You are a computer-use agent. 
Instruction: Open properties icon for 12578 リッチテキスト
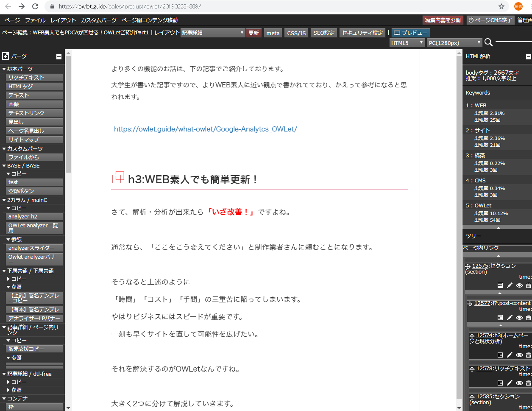tap(500, 383)
